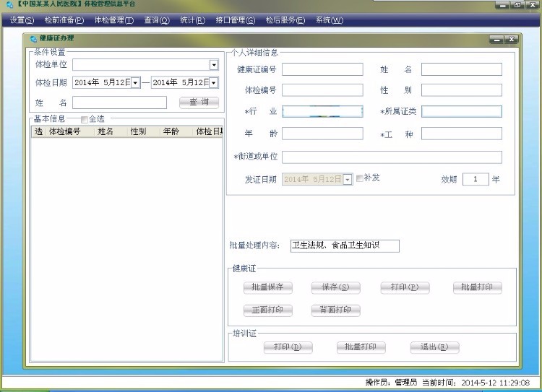Viewport: 542px width, 392px height.
Task: Click the 健康证办理 window title icon
Action: point(33,39)
